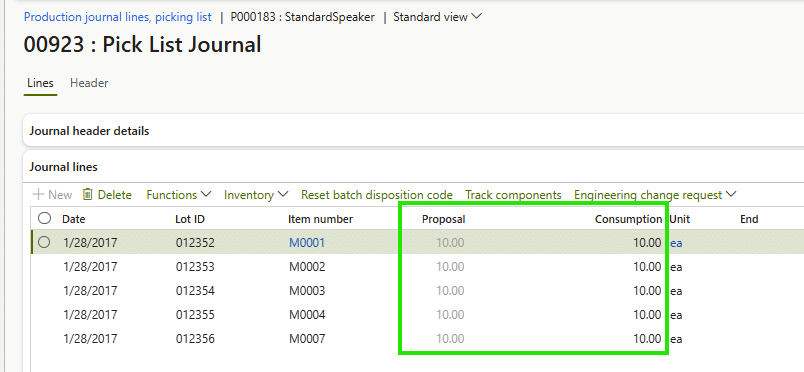Toggle the select-all circle in the grid header
This screenshot has height=372, width=804.
click(x=45, y=219)
